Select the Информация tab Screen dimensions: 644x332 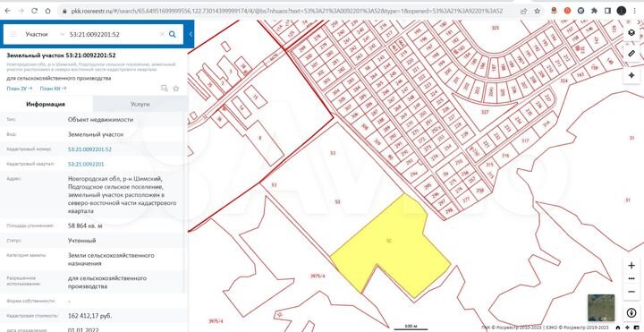coord(46,104)
